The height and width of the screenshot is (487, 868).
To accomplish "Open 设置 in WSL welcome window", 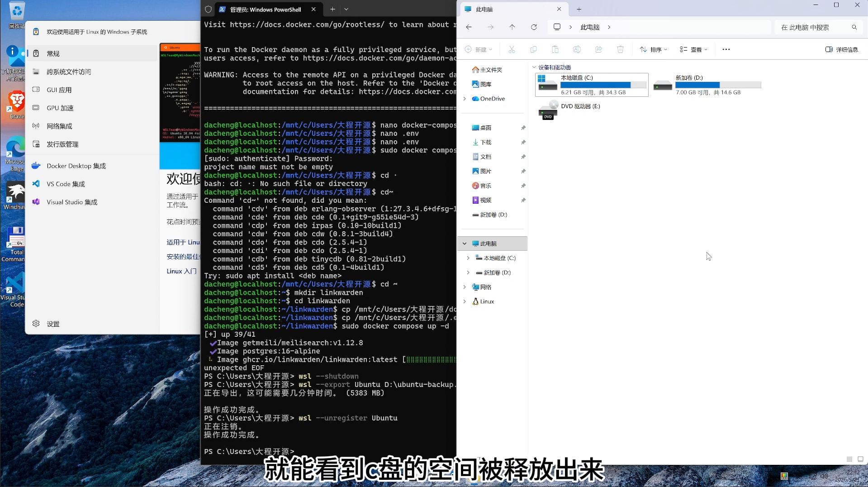I will [92, 324].
